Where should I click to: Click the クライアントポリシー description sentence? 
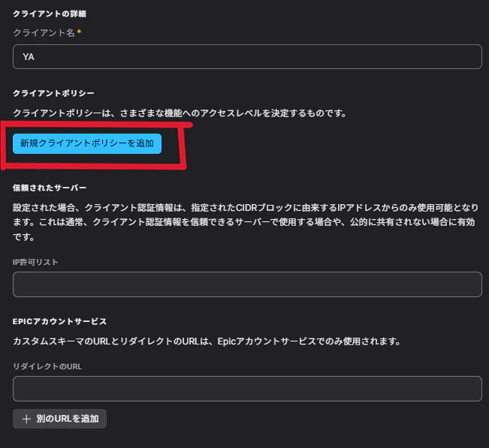click(180, 113)
